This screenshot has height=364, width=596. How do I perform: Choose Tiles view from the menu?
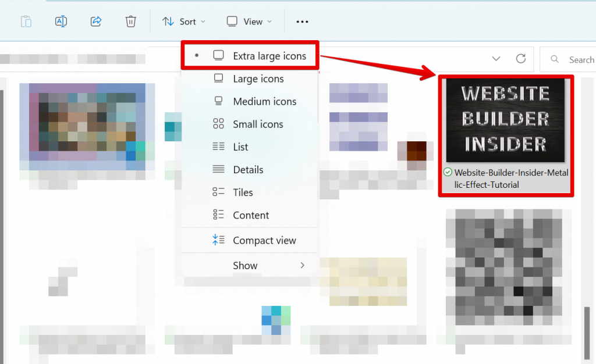244,192
